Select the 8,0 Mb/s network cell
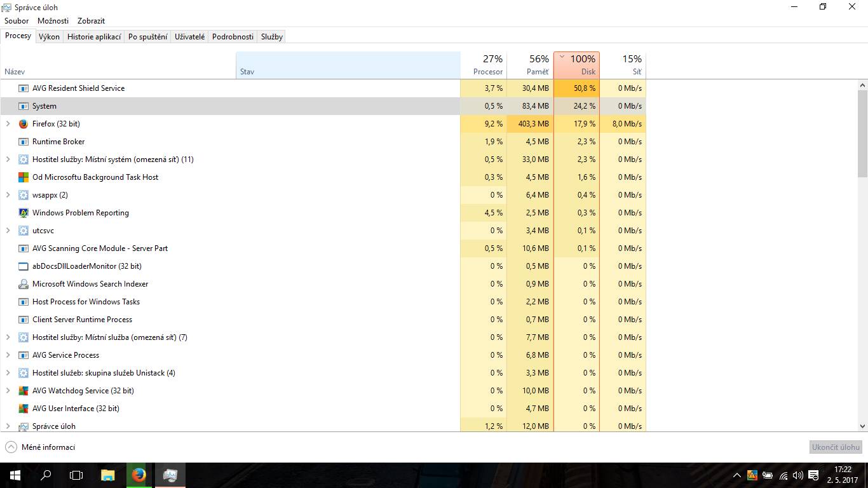Viewport: 868px width, 488px height. tap(623, 124)
